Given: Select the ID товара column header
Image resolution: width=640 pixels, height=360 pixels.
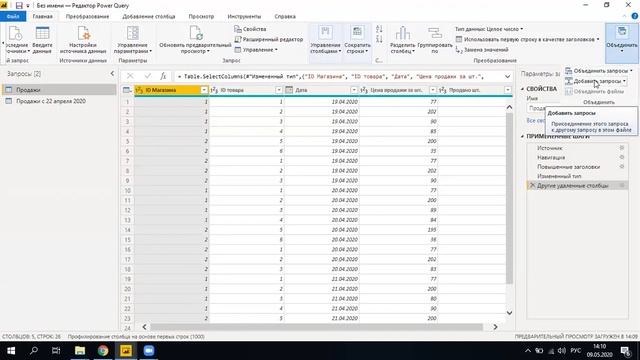Looking at the screenshot, I should click(247, 90).
